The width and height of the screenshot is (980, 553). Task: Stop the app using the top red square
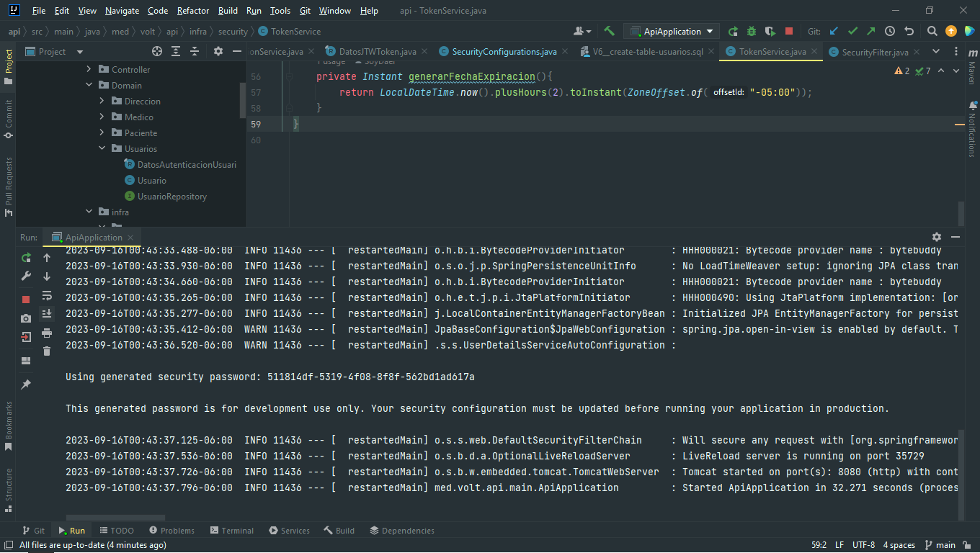789,31
